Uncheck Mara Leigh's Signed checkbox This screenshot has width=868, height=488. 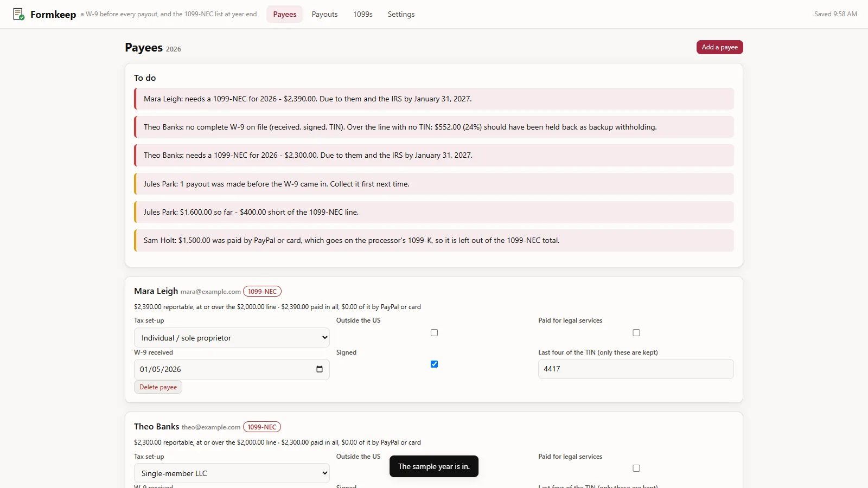click(x=434, y=364)
